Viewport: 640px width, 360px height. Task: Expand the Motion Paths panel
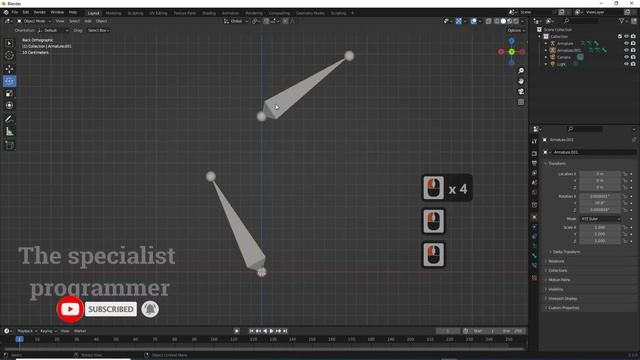pos(558,280)
